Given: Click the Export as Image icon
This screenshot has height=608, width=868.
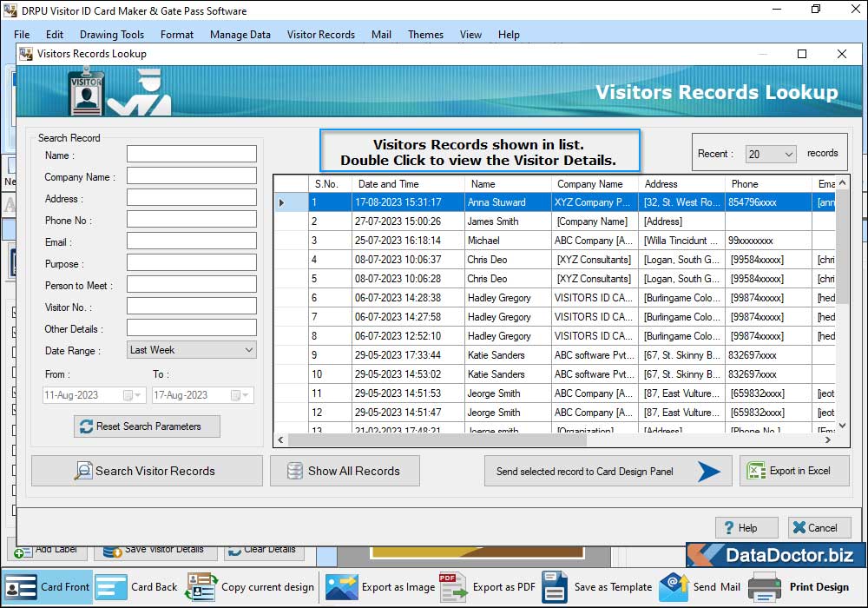Looking at the screenshot, I should [x=341, y=587].
